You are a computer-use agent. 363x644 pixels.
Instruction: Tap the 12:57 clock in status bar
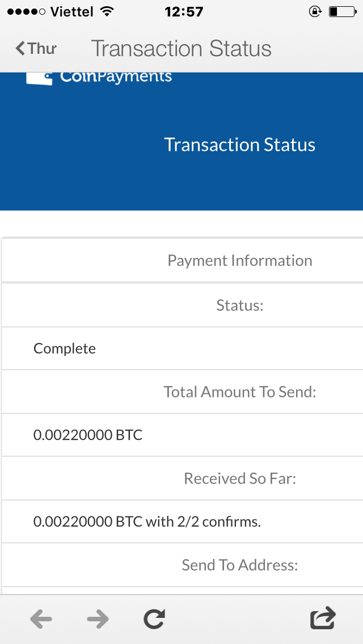[183, 11]
